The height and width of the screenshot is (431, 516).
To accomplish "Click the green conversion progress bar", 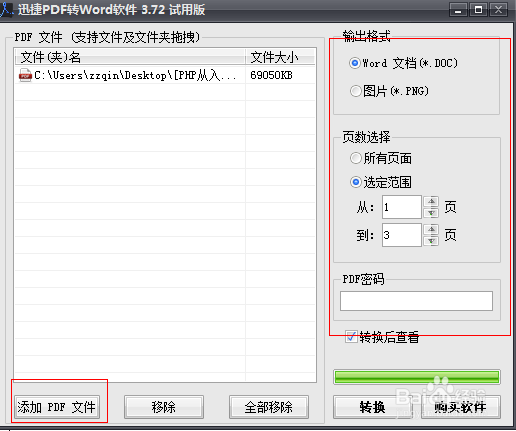I will coord(417,377).
